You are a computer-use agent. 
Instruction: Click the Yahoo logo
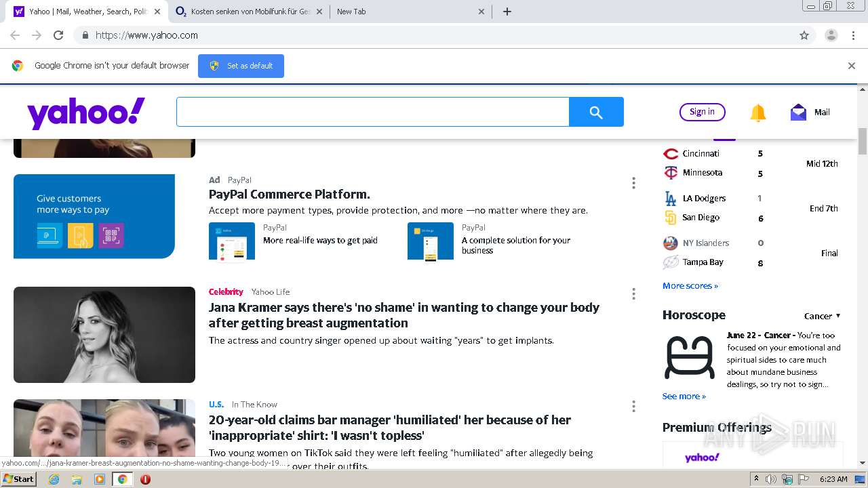click(x=86, y=113)
